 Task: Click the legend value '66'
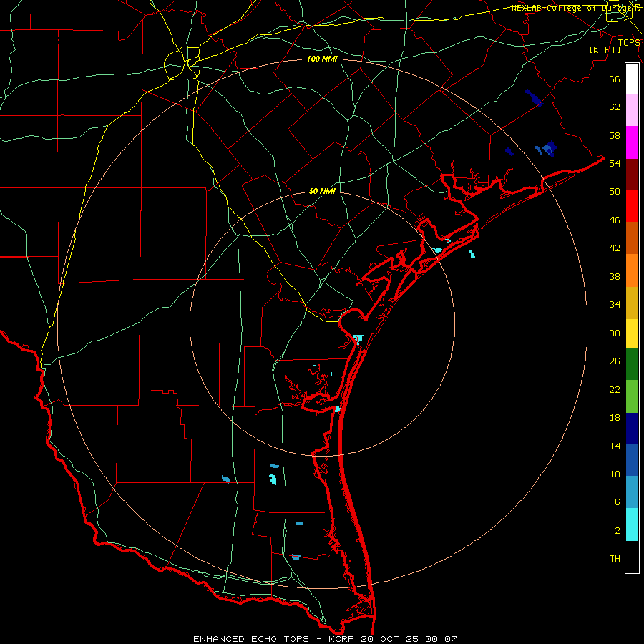pyautogui.click(x=615, y=79)
